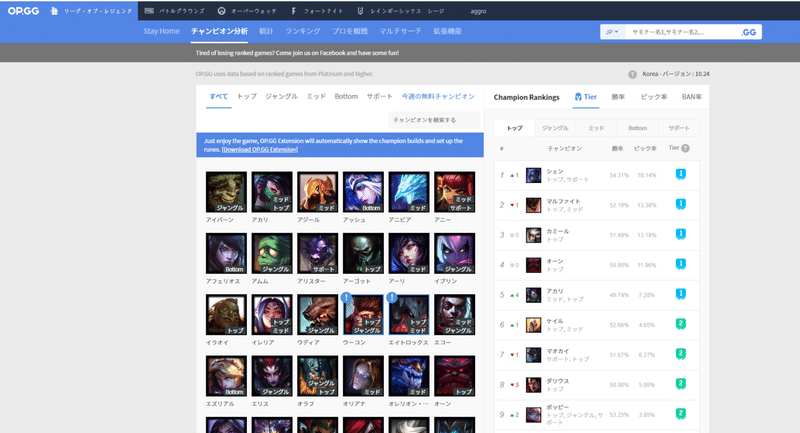Click the aggro link in top bar

click(478, 11)
